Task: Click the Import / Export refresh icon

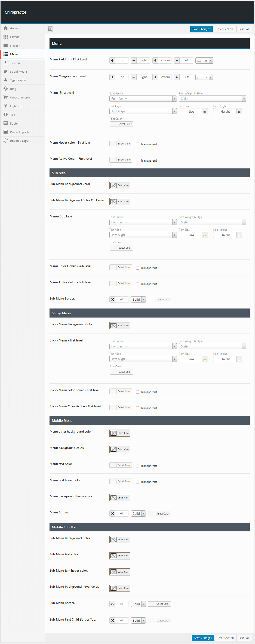Action: tap(5, 141)
